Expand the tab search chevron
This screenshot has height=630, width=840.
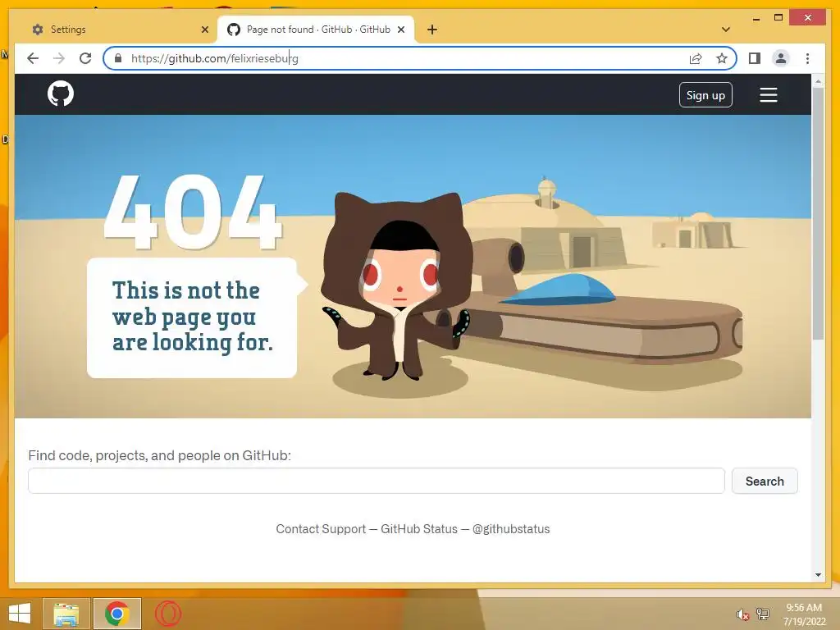coord(726,30)
